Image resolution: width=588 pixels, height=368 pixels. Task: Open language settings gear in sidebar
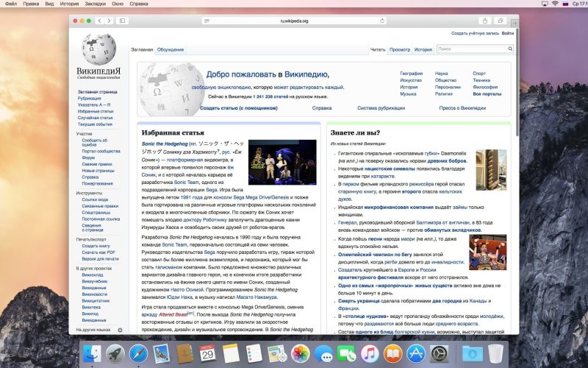(x=120, y=330)
